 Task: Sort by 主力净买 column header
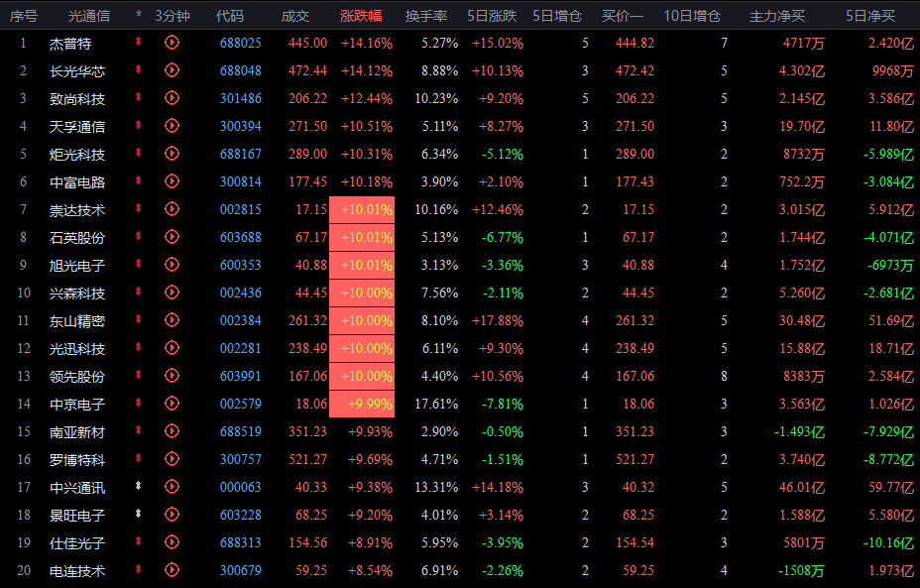(777, 16)
